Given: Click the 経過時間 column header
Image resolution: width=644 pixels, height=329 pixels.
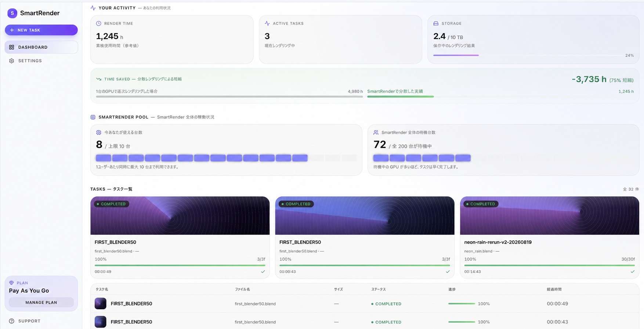Looking at the screenshot, I should click(x=554, y=289).
